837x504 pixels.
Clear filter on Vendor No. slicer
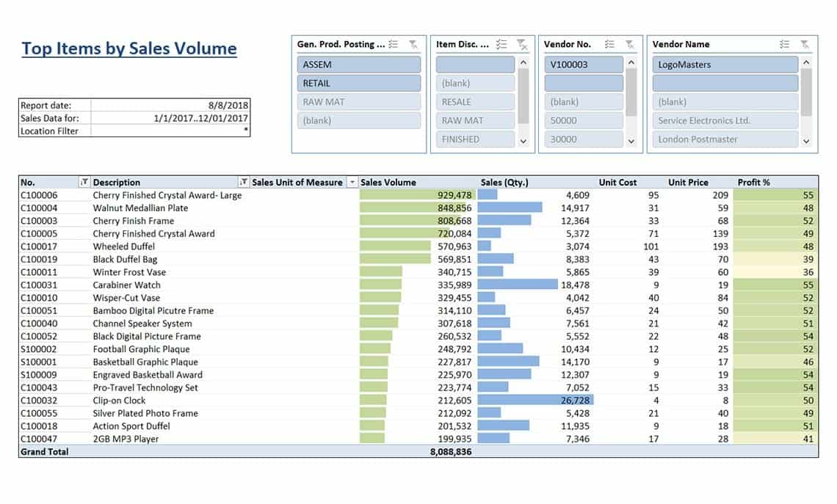tap(630, 44)
